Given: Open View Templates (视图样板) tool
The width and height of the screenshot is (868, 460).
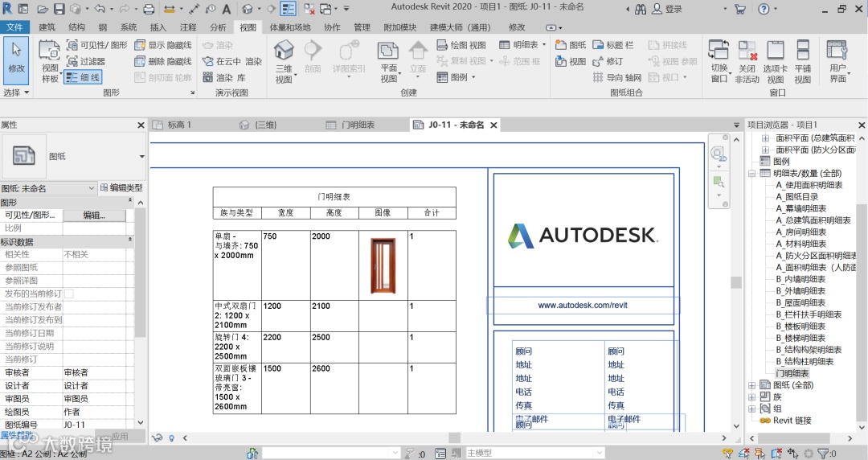Looking at the screenshot, I should point(50,61).
